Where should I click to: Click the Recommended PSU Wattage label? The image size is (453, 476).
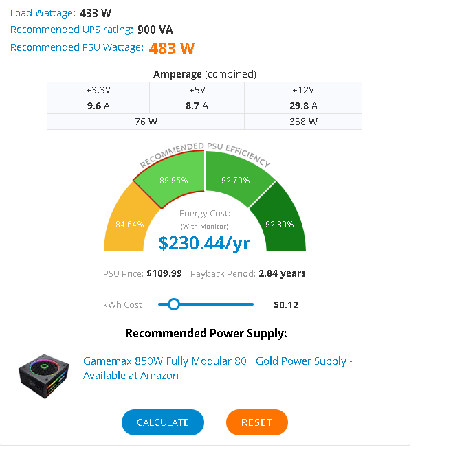pyautogui.click(x=77, y=47)
